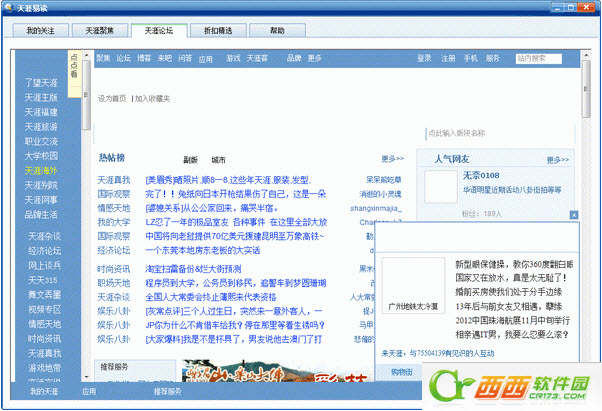The width and height of the screenshot is (602, 411).
Task: Focus the 点此输入版块名称 field
Action: coord(500,133)
